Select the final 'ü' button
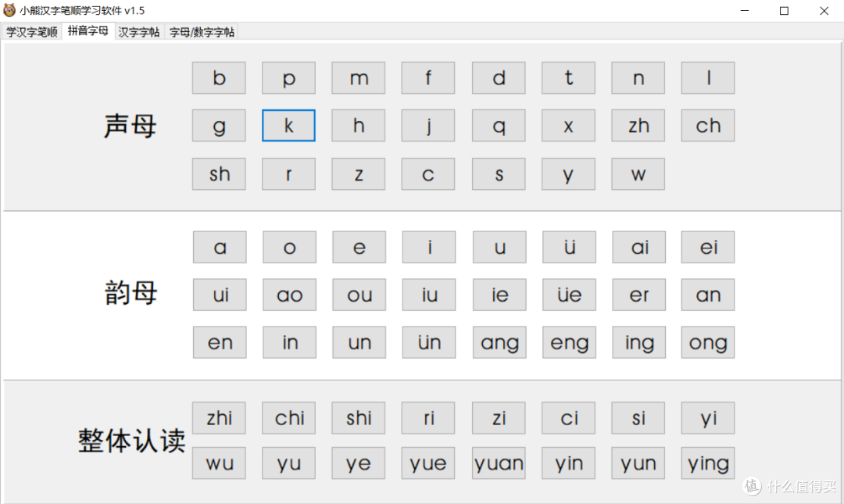This screenshot has width=844, height=504. point(570,247)
